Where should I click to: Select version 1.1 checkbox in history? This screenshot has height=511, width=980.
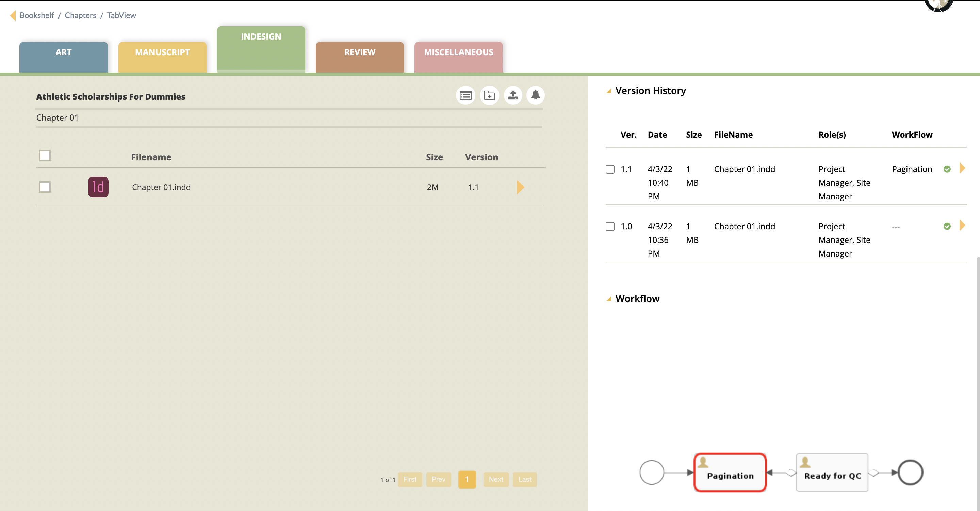pyautogui.click(x=610, y=169)
